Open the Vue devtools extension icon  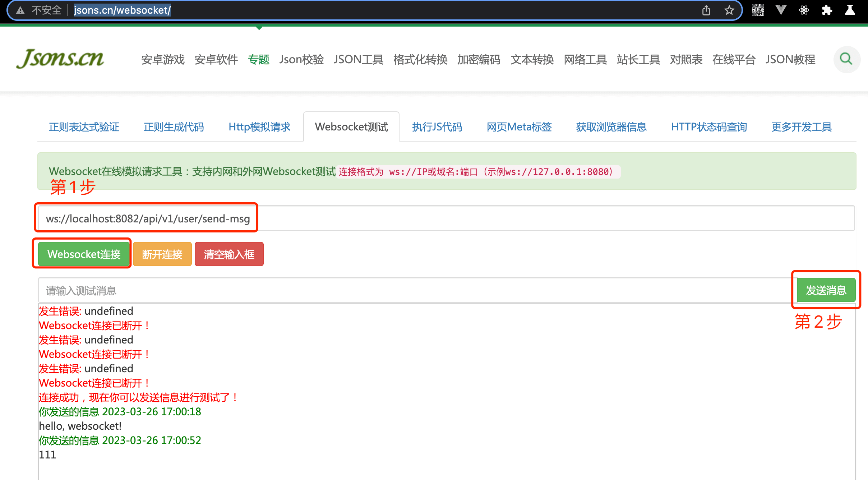(x=781, y=10)
